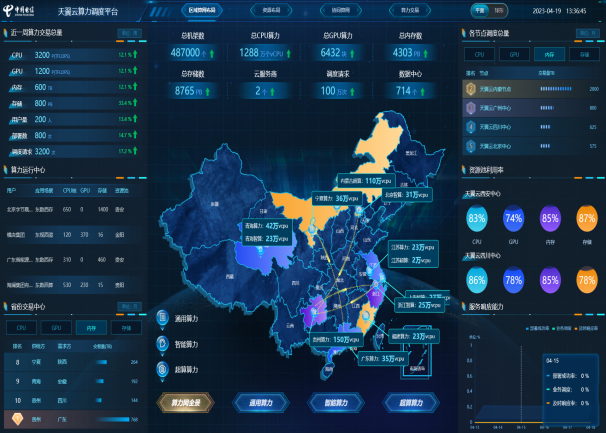
Task: Click the orange diamond badge in Guangdong row
Action: (17, 419)
